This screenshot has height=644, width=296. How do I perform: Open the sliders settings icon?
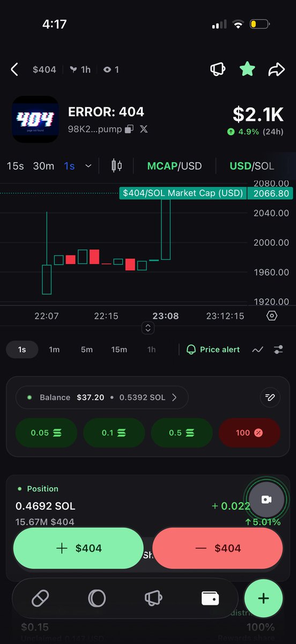click(278, 349)
